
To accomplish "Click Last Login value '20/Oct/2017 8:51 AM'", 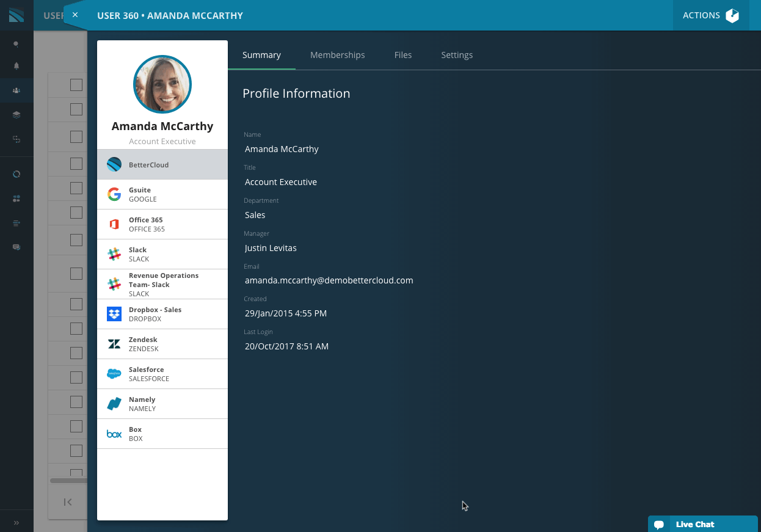I will click(287, 346).
